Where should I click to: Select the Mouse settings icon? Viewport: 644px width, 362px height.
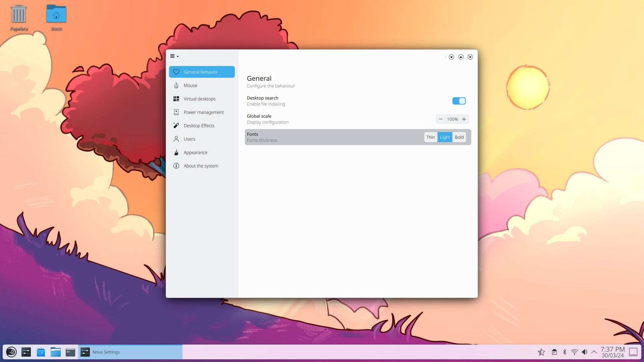pos(176,85)
